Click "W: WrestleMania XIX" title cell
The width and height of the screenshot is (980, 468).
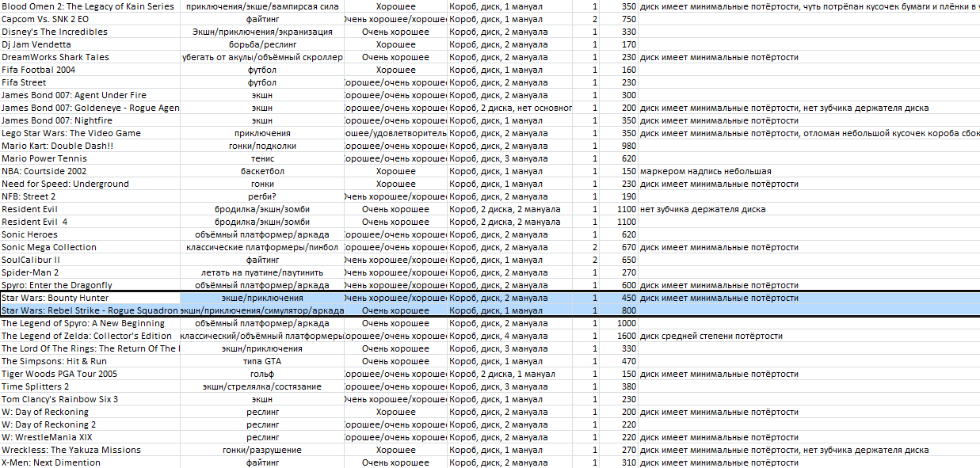(x=90, y=437)
